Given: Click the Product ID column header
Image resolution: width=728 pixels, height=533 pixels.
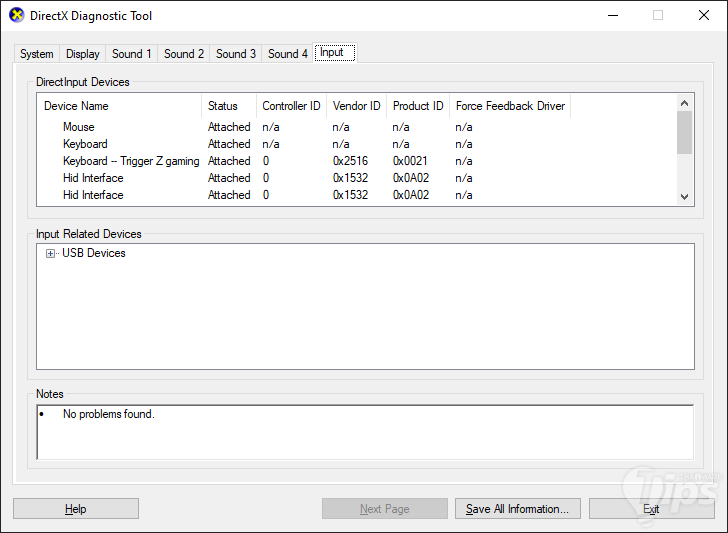Looking at the screenshot, I should pyautogui.click(x=418, y=106).
